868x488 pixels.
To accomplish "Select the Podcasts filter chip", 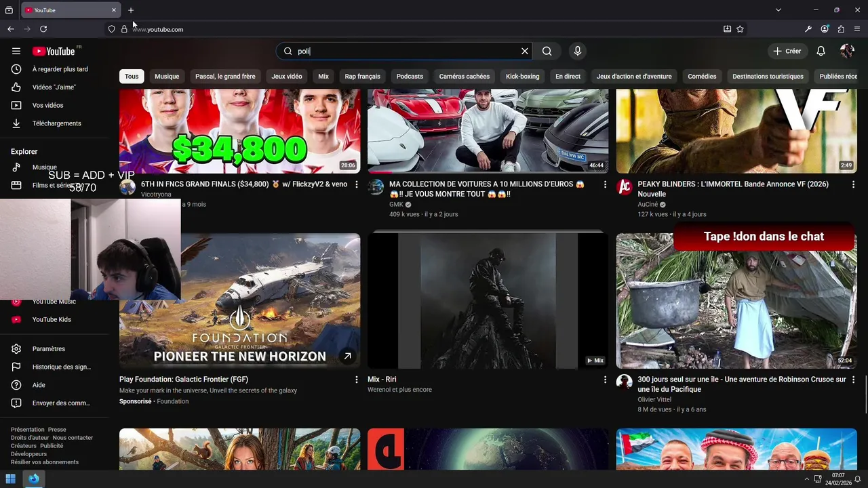I will point(410,77).
